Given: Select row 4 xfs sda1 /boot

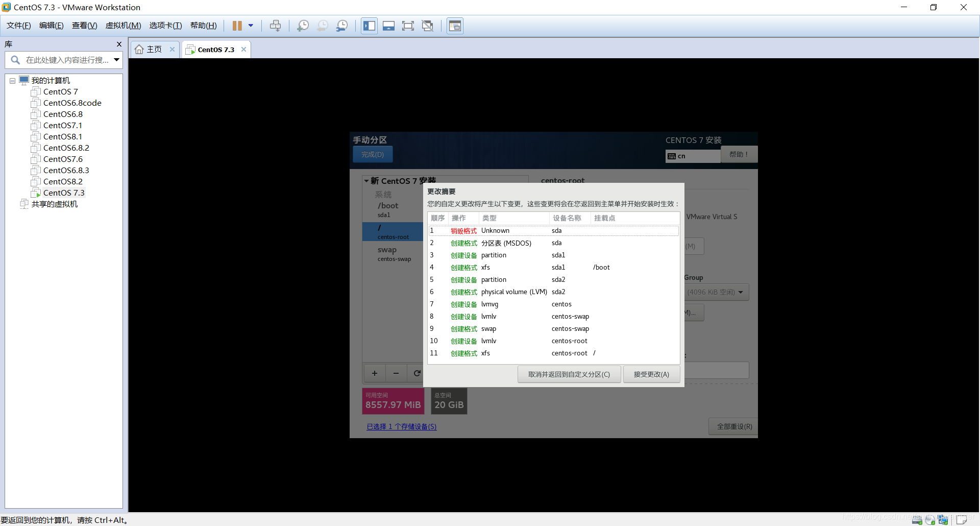Looking at the screenshot, I should coord(554,268).
